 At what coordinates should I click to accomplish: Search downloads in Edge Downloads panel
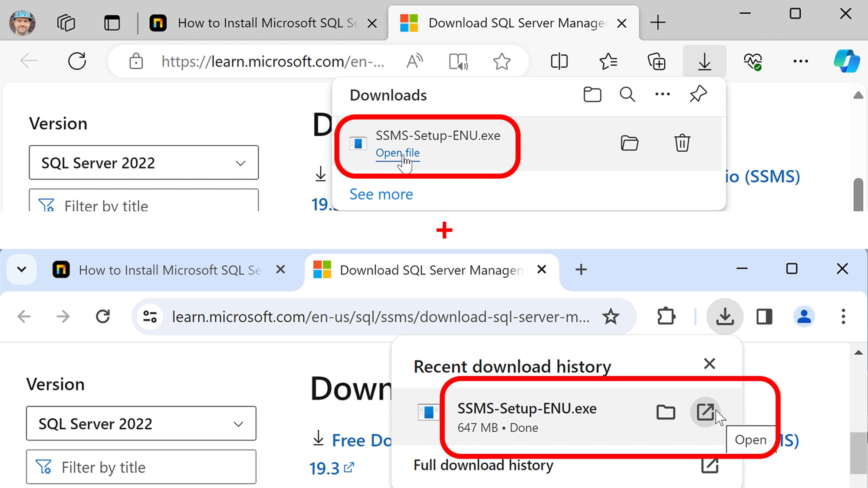(628, 94)
